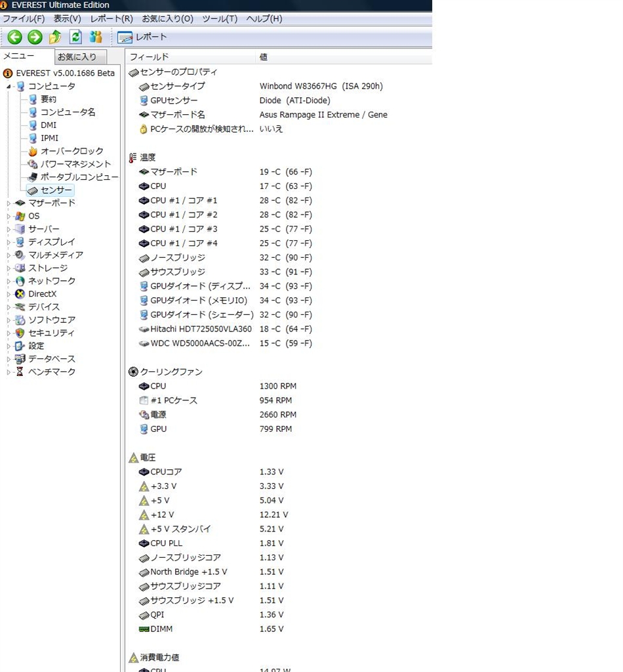Screen dimensions: 623x672
Task: Click the フィールド column header
Action: coord(191,57)
